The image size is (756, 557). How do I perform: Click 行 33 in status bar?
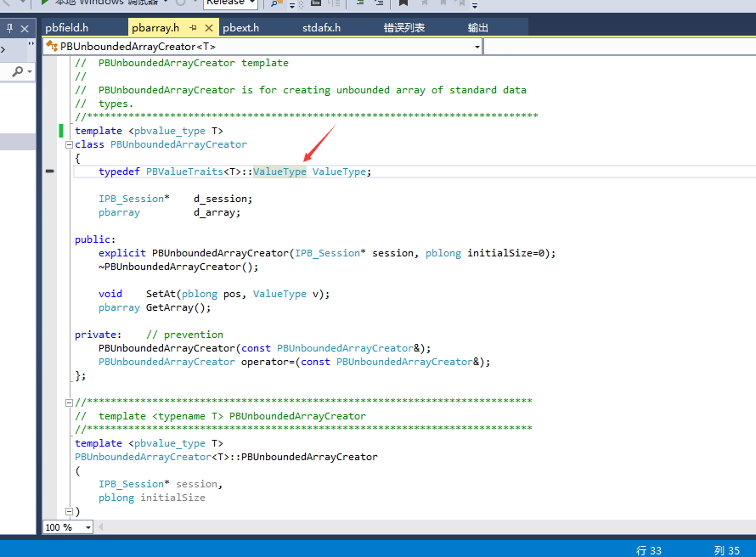[648, 550]
